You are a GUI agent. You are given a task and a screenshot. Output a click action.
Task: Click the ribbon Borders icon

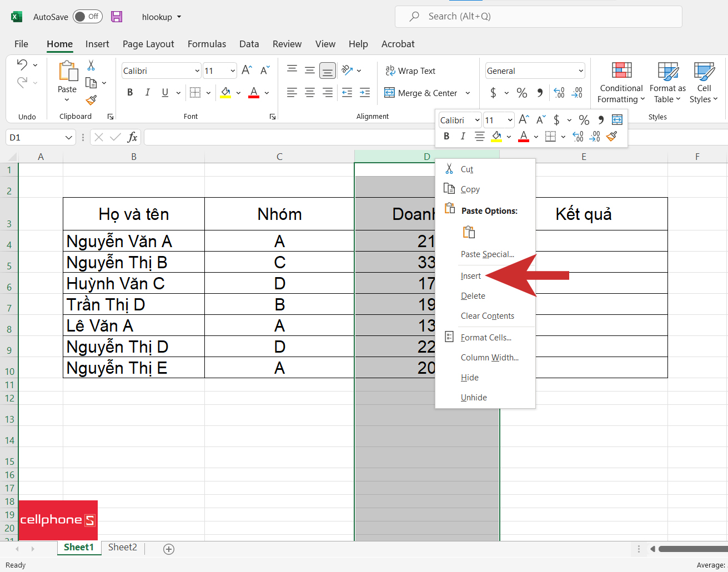pos(195,93)
